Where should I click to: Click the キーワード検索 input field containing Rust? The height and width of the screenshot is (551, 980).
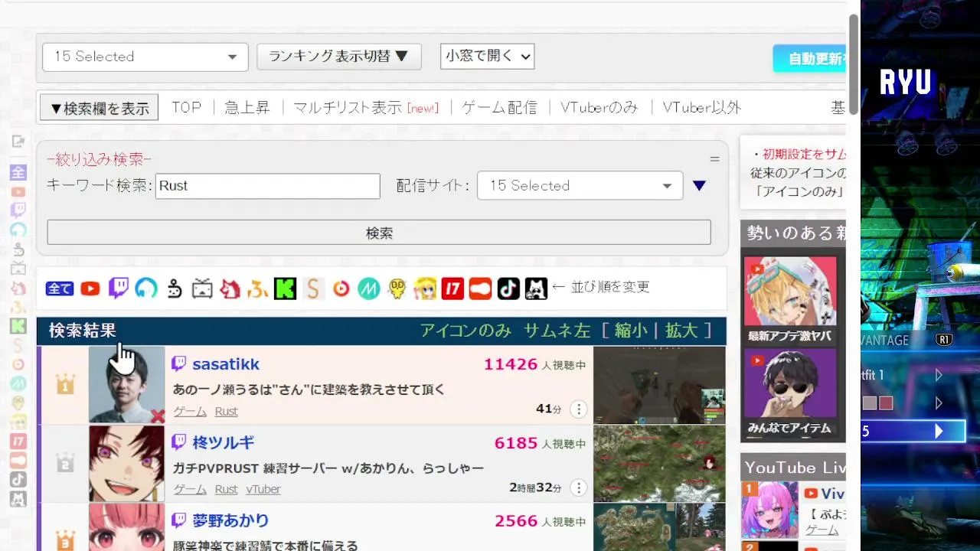pyautogui.click(x=268, y=186)
